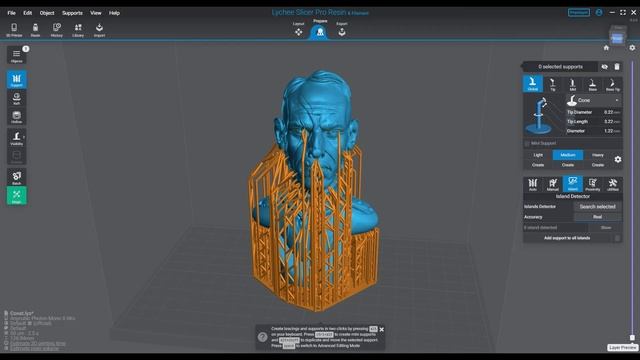This screenshot has height=360, width=640.
Task: Click the Show islands button
Action: [x=606, y=228]
